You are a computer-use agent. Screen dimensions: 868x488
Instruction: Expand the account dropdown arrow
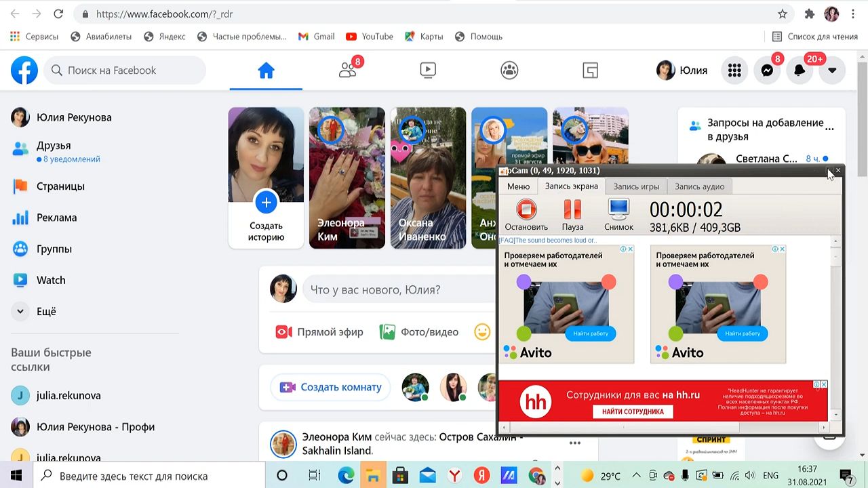[x=832, y=70]
